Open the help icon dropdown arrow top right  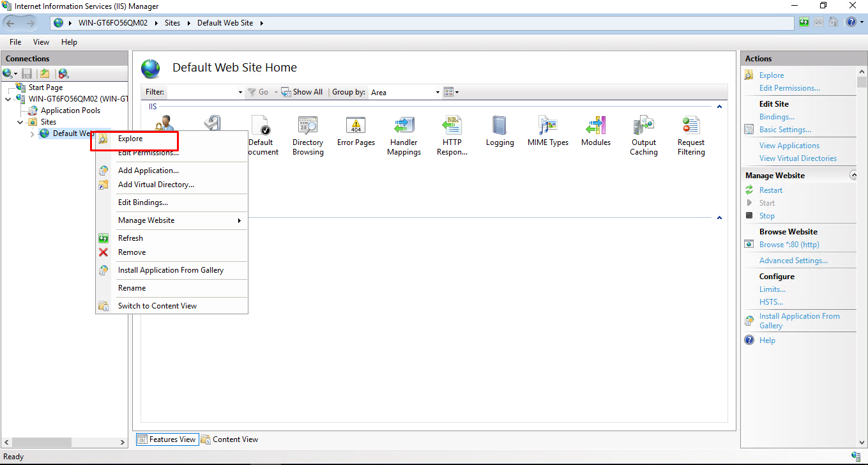coord(860,22)
